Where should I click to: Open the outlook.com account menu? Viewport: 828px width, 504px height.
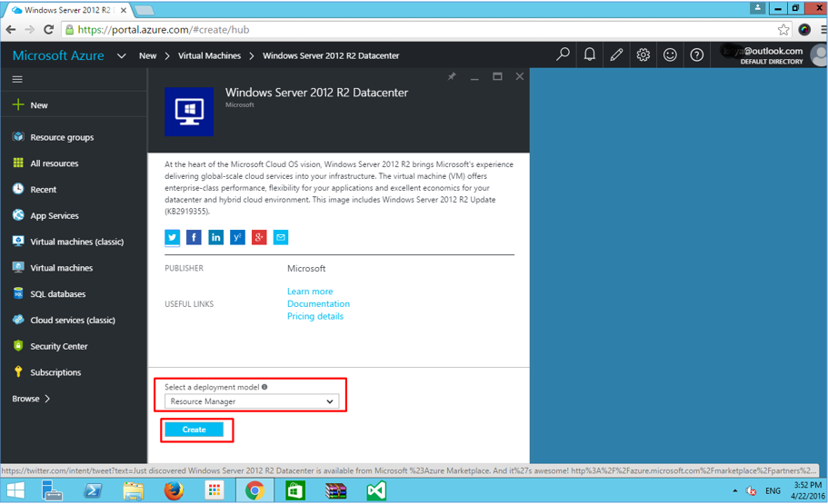tap(770, 54)
